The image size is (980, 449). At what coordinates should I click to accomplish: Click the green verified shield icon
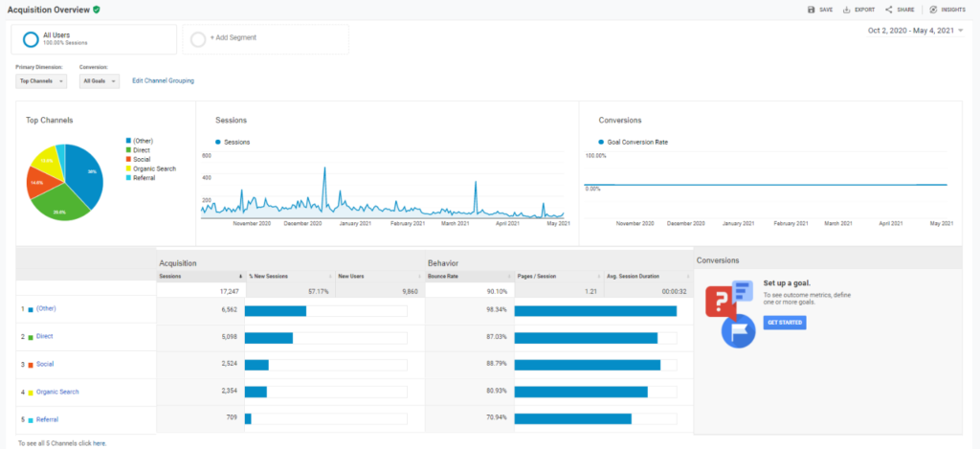point(97,10)
